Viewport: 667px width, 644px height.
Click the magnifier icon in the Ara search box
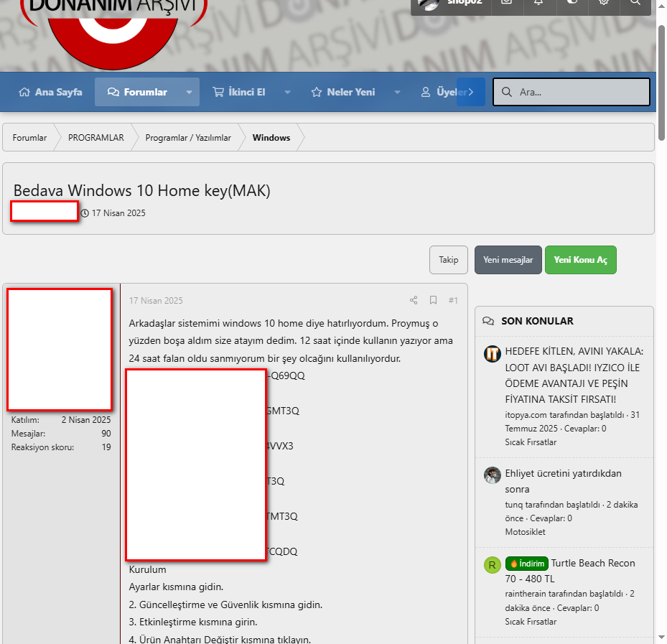pyautogui.click(x=507, y=92)
